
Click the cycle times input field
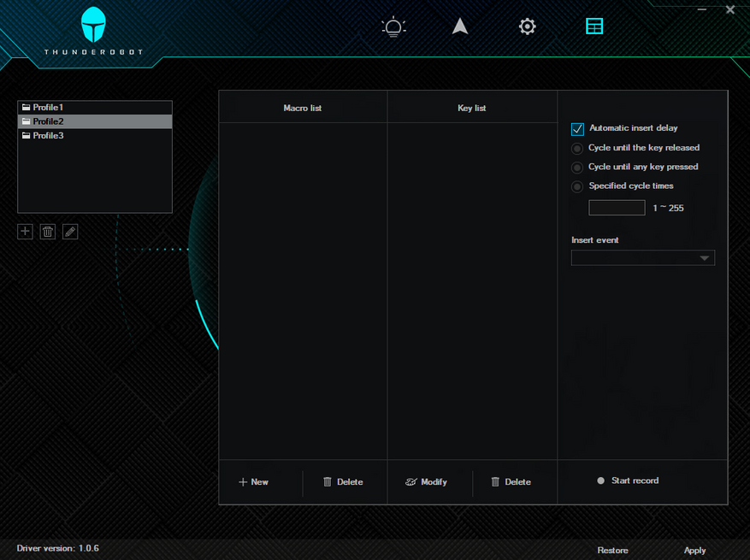(x=617, y=208)
